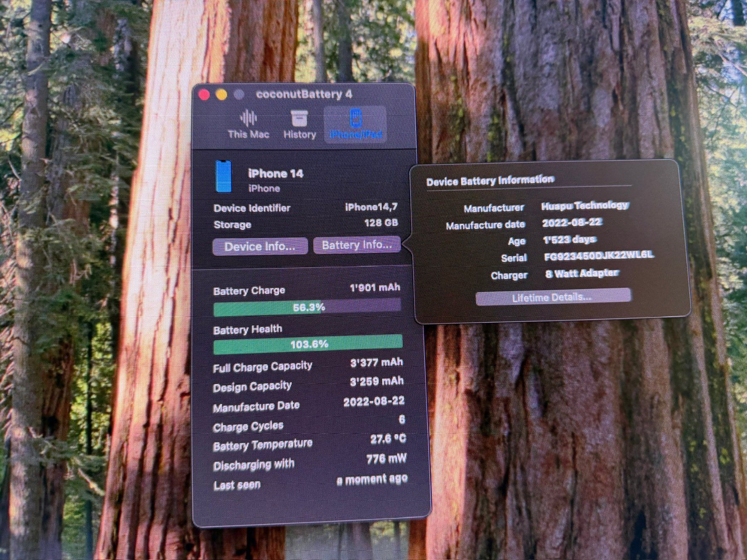Switch to the History tab
The height and width of the screenshot is (560, 747).
[x=299, y=124]
